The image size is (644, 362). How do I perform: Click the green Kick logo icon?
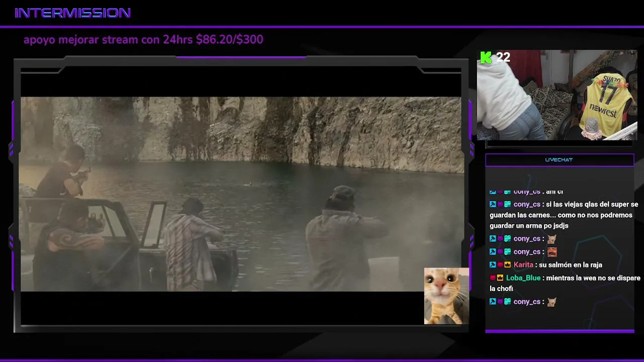pyautogui.click(x=486, y=57)
